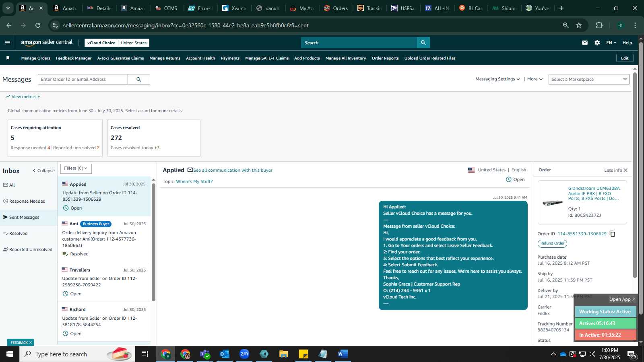The width and height of the screenshot is (644, 362).
Task: Click the bookmark icon in navigation bar
Action: (x=8, y=58)
